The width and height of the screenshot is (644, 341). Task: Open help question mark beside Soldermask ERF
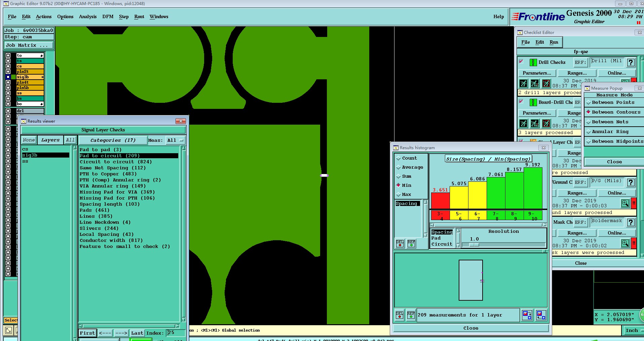631,222
